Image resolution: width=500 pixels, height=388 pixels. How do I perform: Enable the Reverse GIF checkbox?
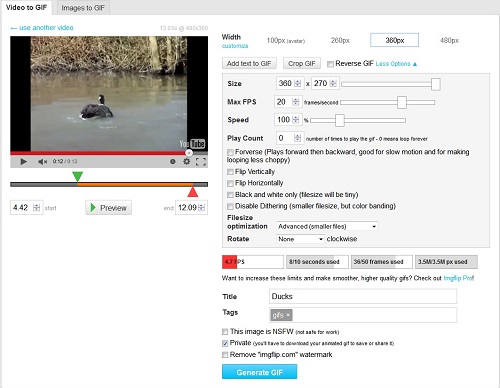pyautogui.click(x=330, y=64)
